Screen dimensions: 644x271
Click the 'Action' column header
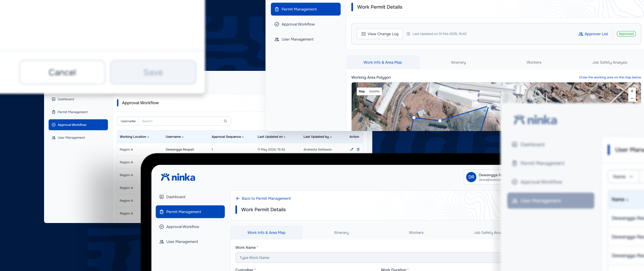point(354,137)
